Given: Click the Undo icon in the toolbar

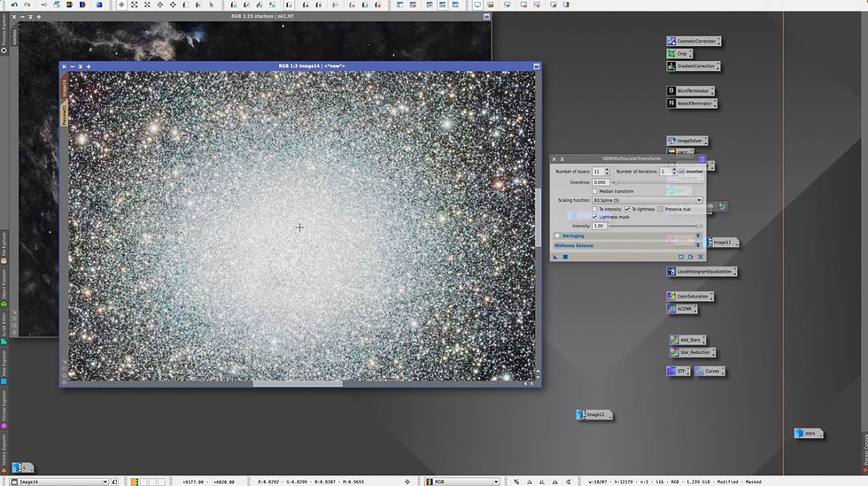Looking at the screenshot, I should pyautogui.click(x=14, y=4).
